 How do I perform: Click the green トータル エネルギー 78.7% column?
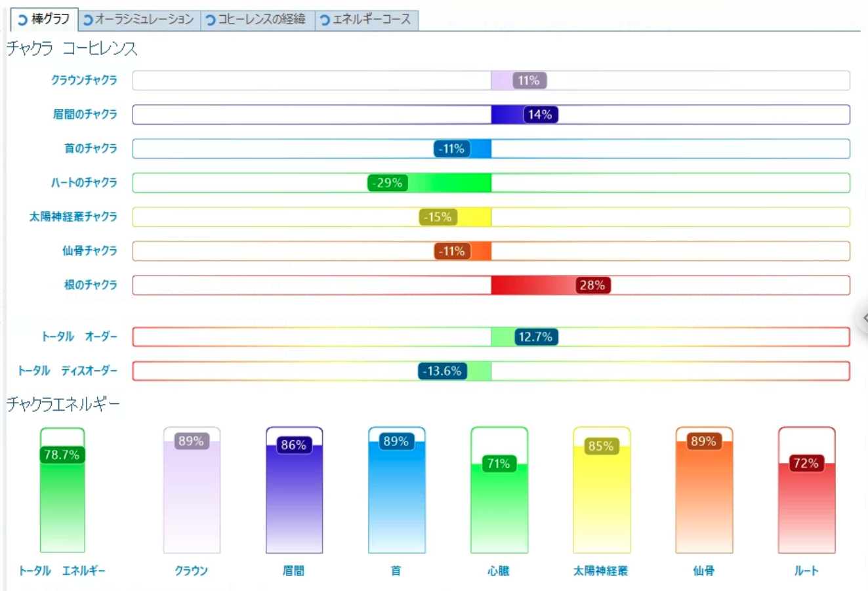coord(62,499)
